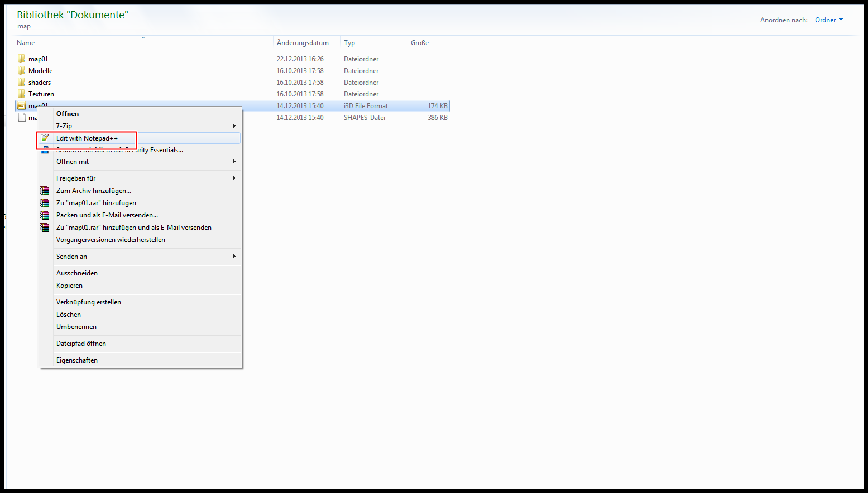Screen dimensions: 868x493
Task: Click the Texturen folder icon
Action: (x=22, y=94)
